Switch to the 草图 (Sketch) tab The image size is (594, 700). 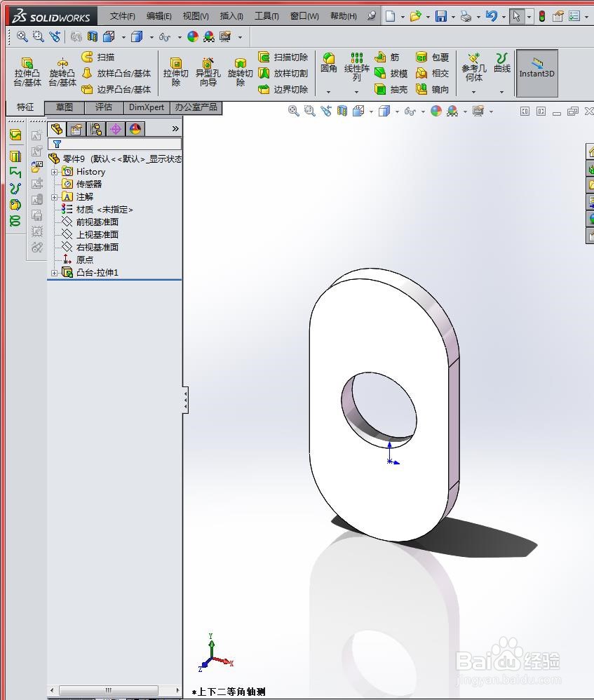(65, 107)
